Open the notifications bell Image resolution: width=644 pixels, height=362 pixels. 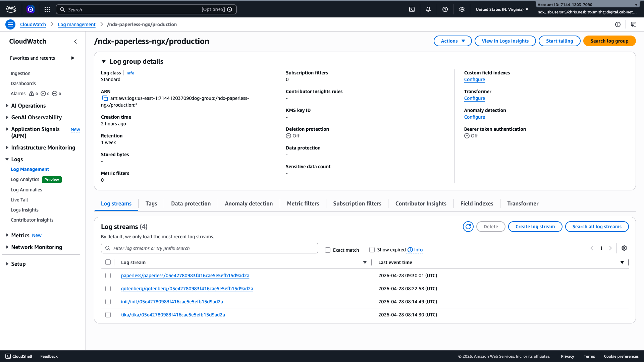click(428, 9)
